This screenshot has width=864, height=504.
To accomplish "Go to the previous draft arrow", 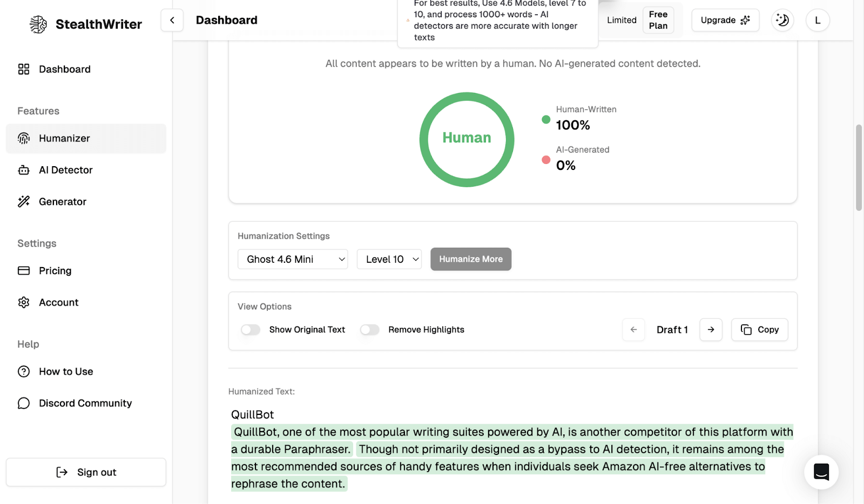I will tap(634, 330).
